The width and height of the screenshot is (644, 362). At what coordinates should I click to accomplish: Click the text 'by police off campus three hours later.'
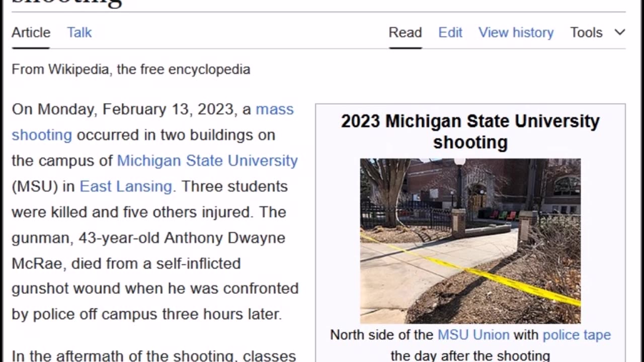147,315
